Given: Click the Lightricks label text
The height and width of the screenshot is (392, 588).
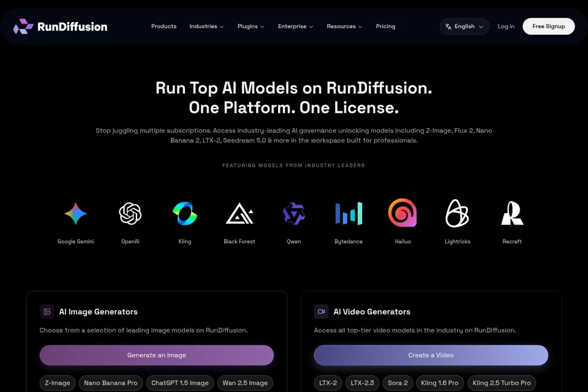Looking at the screenshot, I should [x=457, y=241].
